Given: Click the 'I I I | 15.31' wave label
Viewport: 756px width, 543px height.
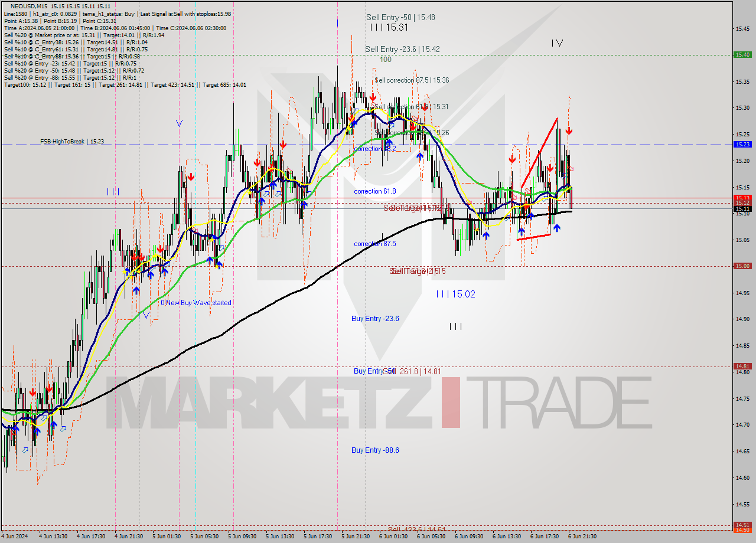Looking at the screenshot, I should click(389, 27).
